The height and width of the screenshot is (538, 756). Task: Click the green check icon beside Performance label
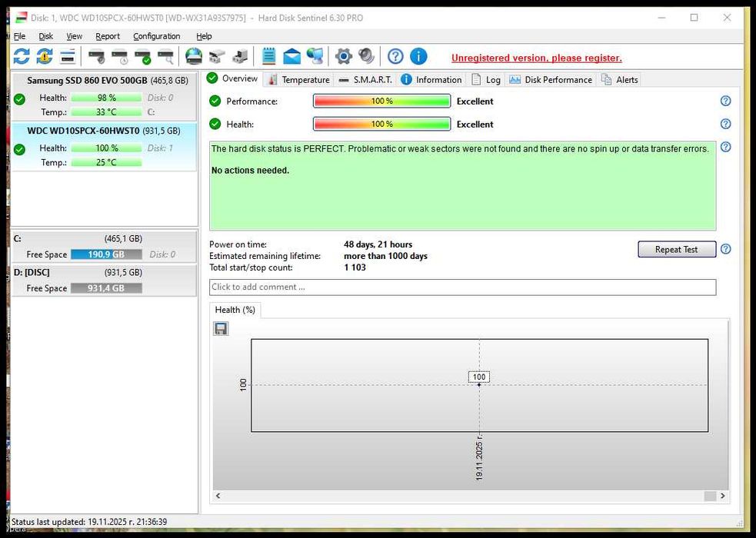(x=215, y=101)
